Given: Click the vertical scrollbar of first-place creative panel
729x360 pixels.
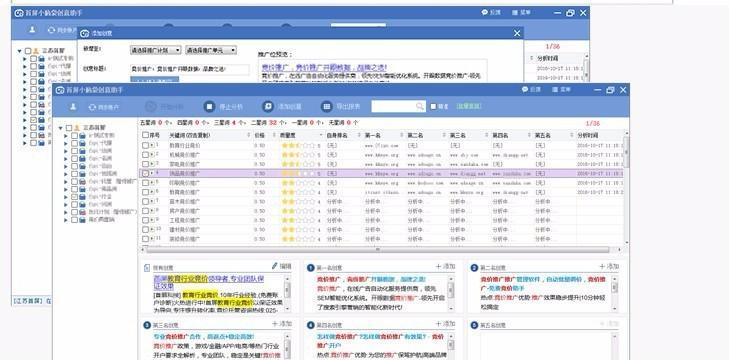Looking at the screenshot, I should tap(451, 293).
